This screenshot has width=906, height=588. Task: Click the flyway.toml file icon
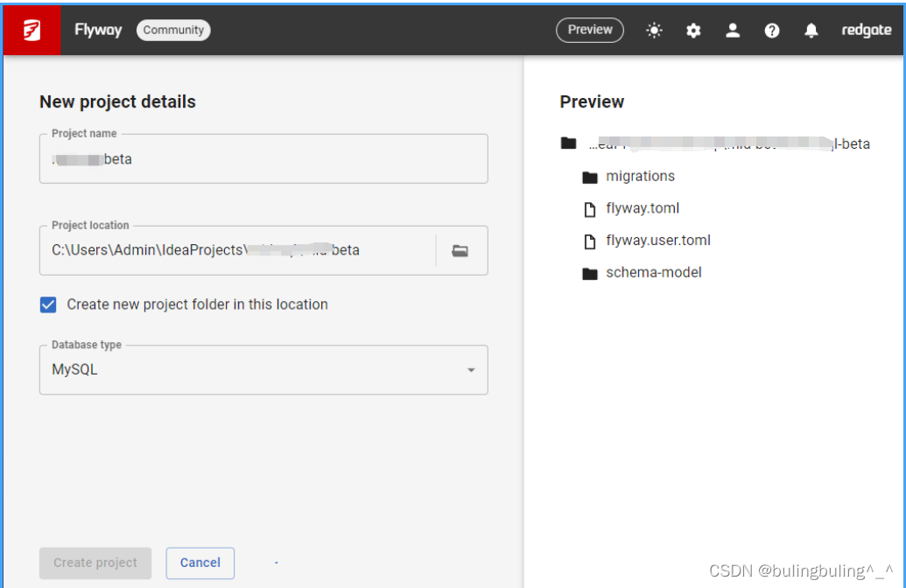[x=590, y=209]
